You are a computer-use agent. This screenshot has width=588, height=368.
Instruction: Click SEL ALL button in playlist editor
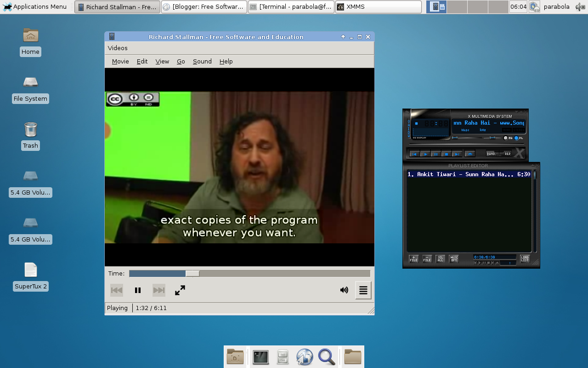tap(441, 259)
